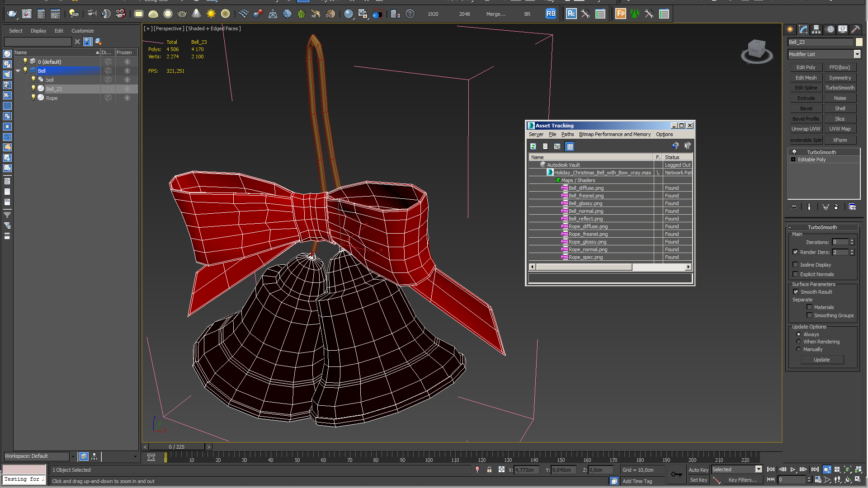Collapse the Bell layer in explorer
The image size is (868, 488).
18,71
